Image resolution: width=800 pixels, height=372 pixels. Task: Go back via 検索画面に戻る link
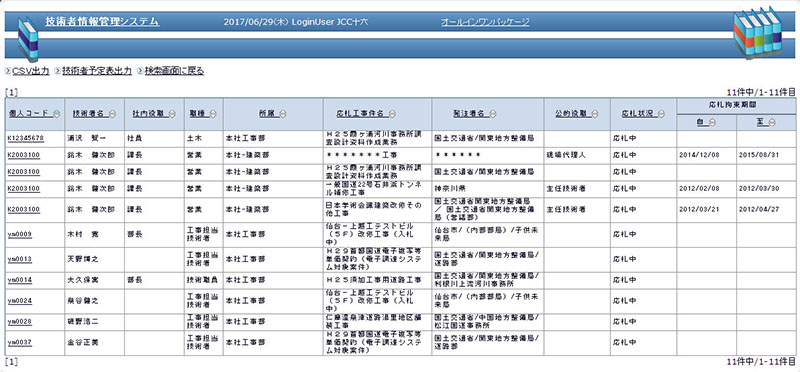(174, 71)
